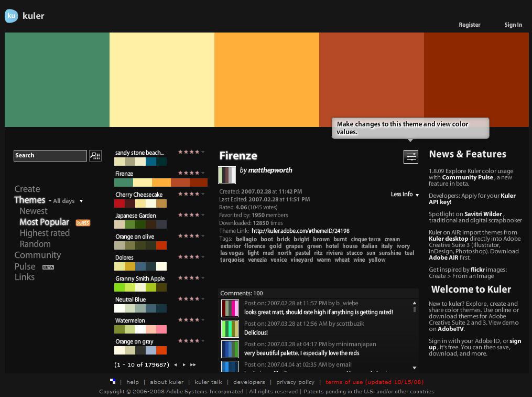Click the kuler logo icon

point(11,16)
